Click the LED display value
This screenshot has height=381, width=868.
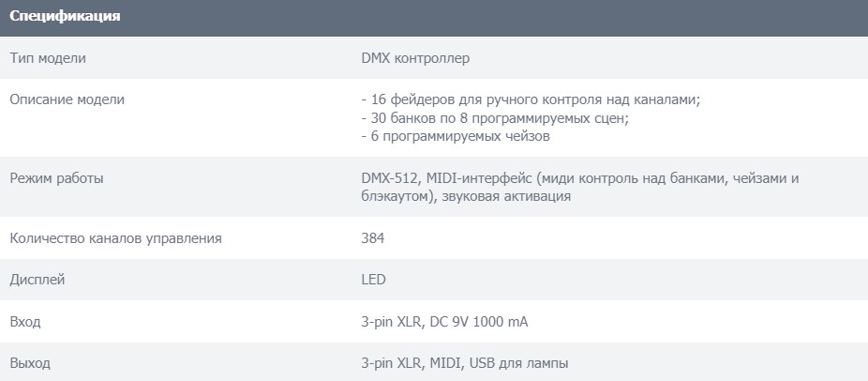[373, 280]
